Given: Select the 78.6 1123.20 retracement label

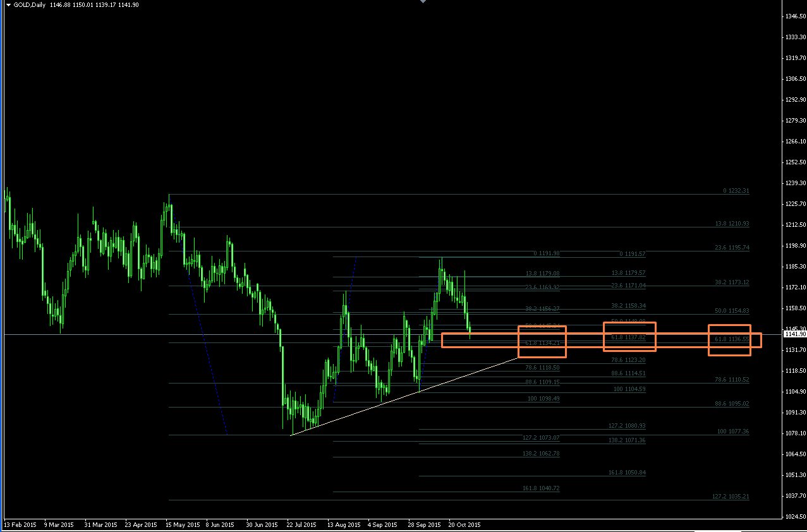Looking at the screenshot, I should [x=628, y=360].
